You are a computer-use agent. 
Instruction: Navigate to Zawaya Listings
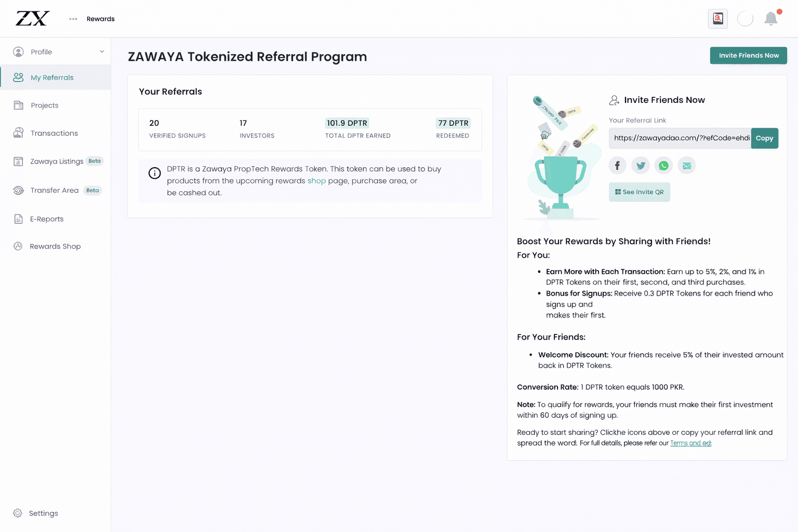pos(57,161)
